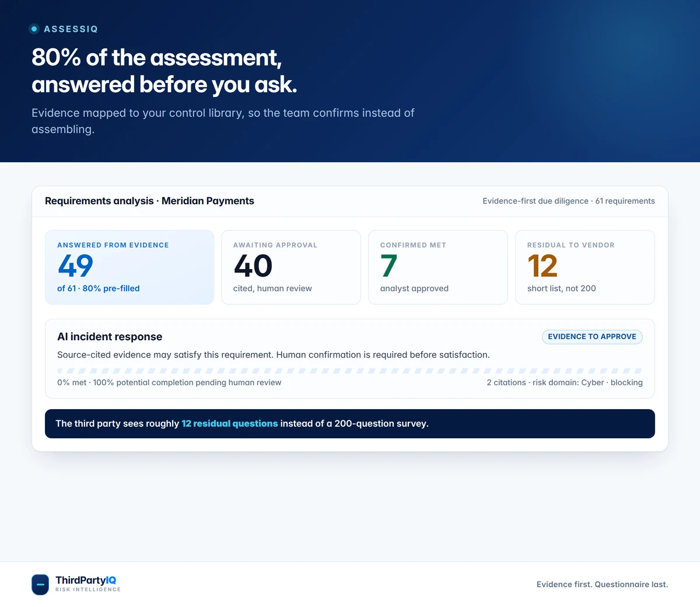Open the Answered From Evidence 49 card
700x607 pixels.
pos(129,267)
